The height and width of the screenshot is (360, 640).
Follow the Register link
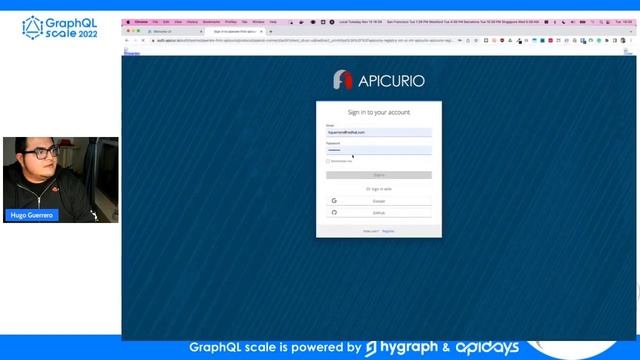coord(388,231)
